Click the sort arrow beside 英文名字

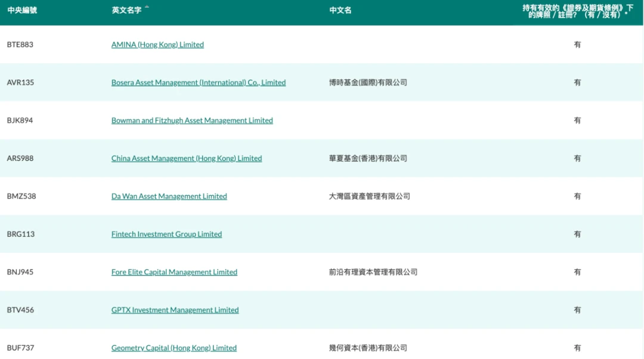coord(147,7)
